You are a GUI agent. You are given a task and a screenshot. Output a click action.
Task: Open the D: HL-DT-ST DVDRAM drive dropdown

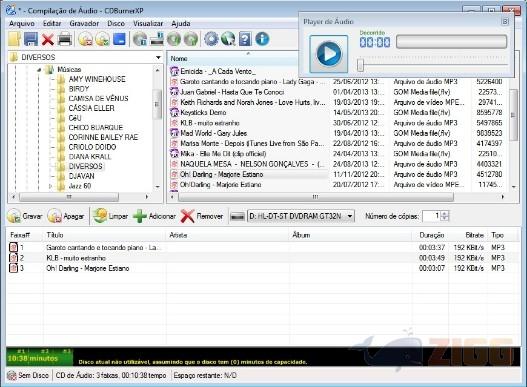pyautogui.click(x=301, y=216)
